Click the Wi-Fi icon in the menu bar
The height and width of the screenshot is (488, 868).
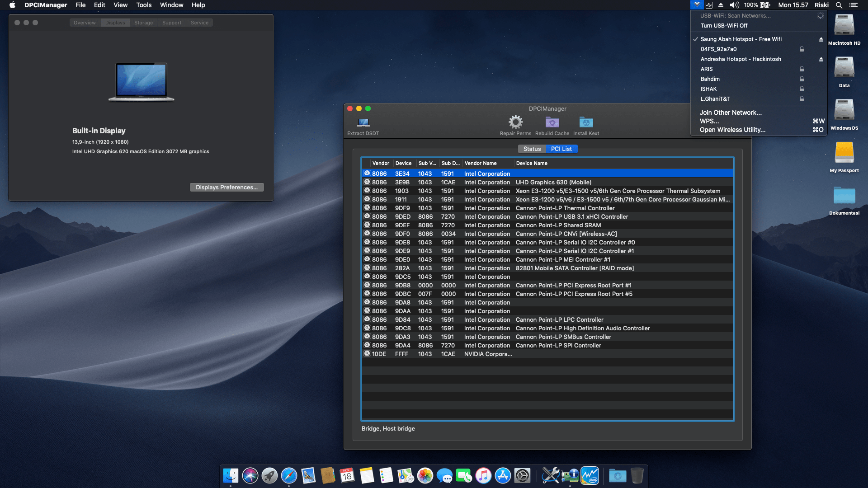coord(697,5)
